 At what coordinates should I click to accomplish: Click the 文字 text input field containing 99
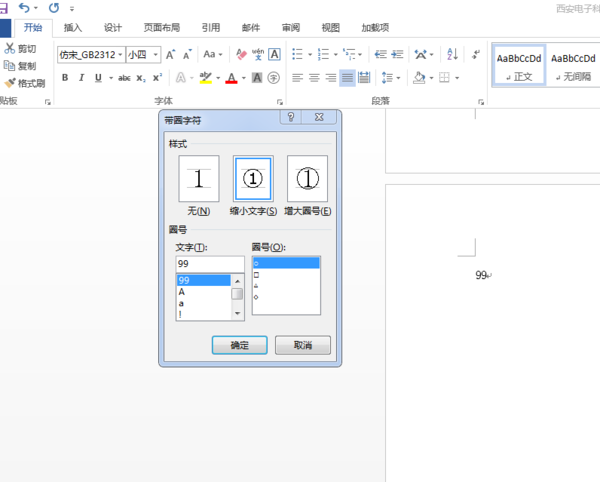tap(209, 264)
